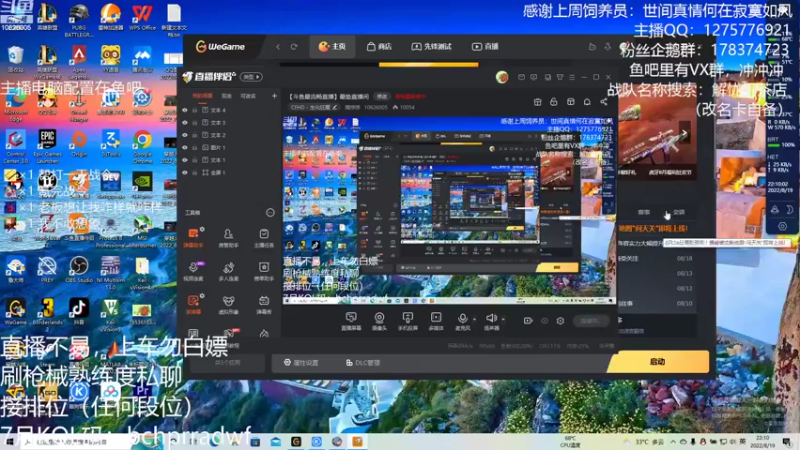Open the mode switch pill beside 直播伴侣 logo
This screenshot has height=450, width=800.
(251, 77)
